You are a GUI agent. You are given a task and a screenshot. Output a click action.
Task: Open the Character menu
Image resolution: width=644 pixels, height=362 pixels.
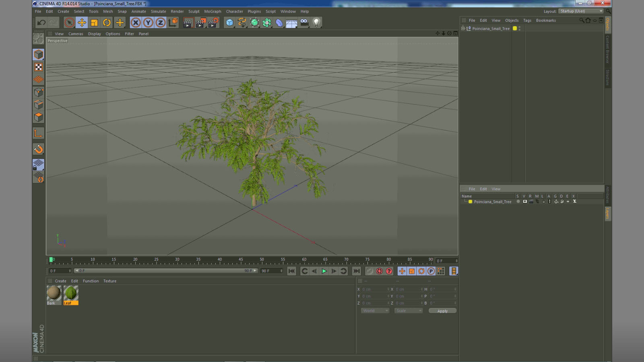point(235,12)
